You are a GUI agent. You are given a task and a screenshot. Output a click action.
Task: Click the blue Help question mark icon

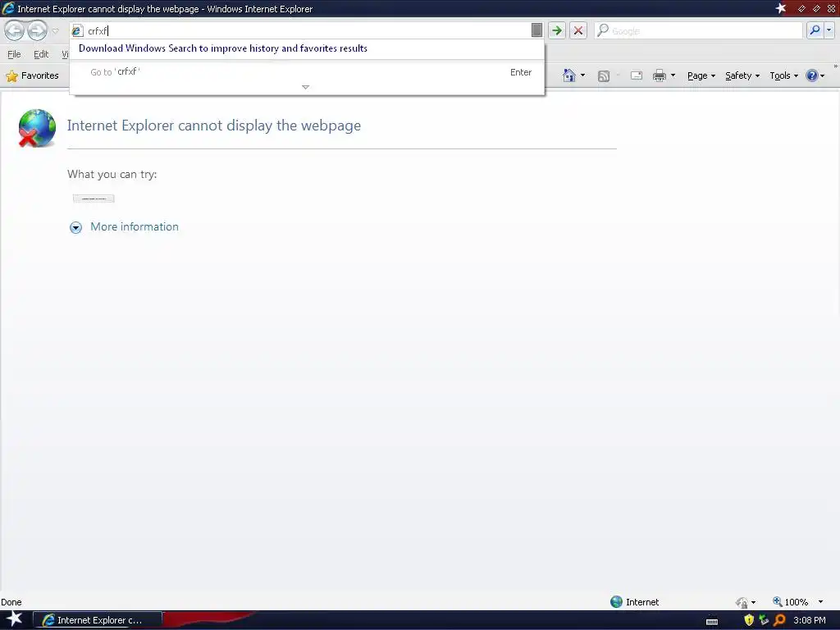tap(811, 75)
